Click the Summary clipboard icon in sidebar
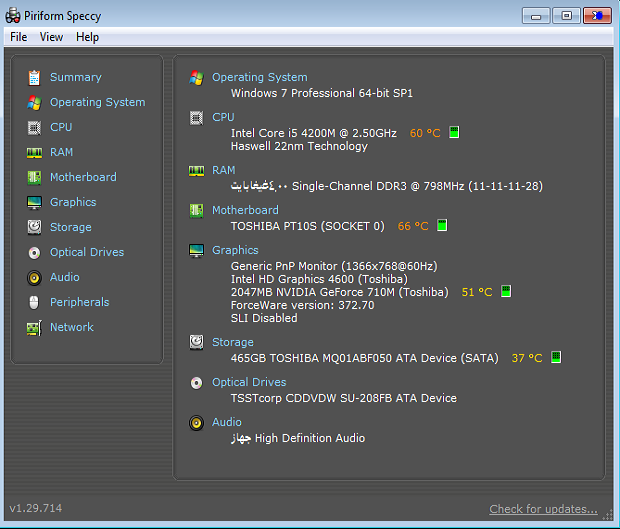 point(34,77)
